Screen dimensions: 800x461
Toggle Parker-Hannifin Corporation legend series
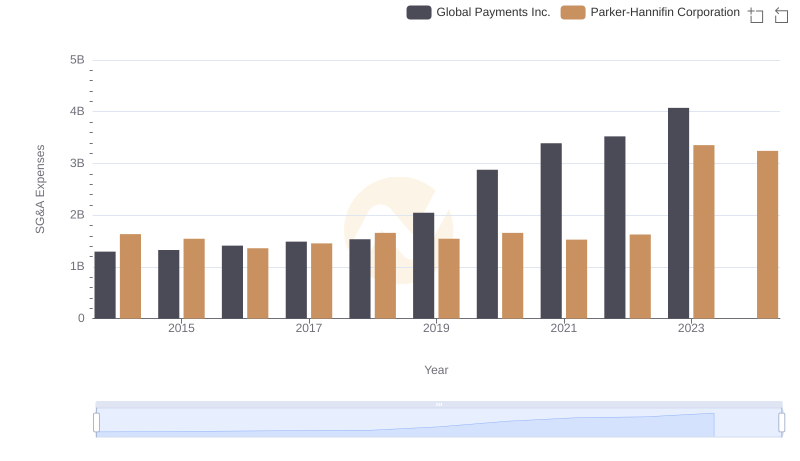click(x=650, y=12)
